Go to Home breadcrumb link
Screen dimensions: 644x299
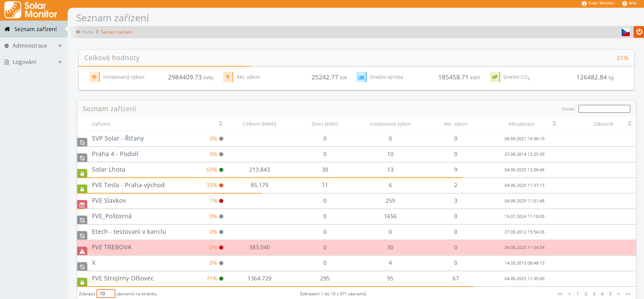(88, 32)
